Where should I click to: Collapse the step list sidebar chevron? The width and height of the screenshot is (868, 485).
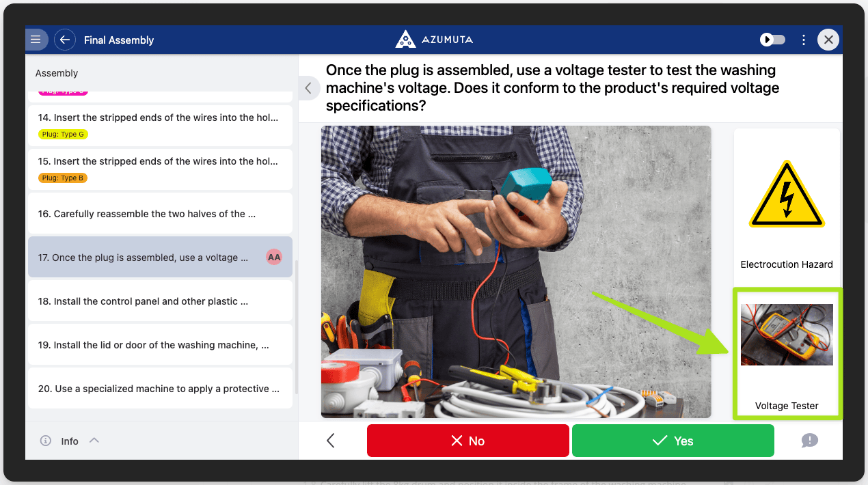(x=308, y=88)
